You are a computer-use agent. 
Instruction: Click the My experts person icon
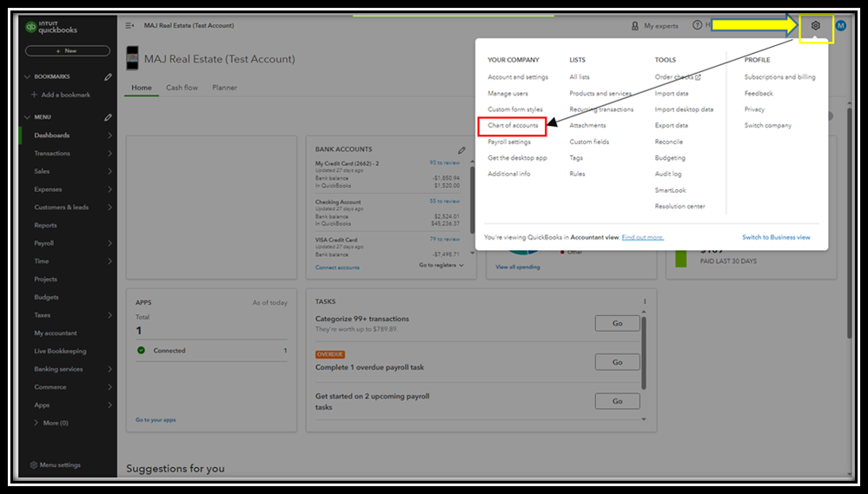click(635, 26)
